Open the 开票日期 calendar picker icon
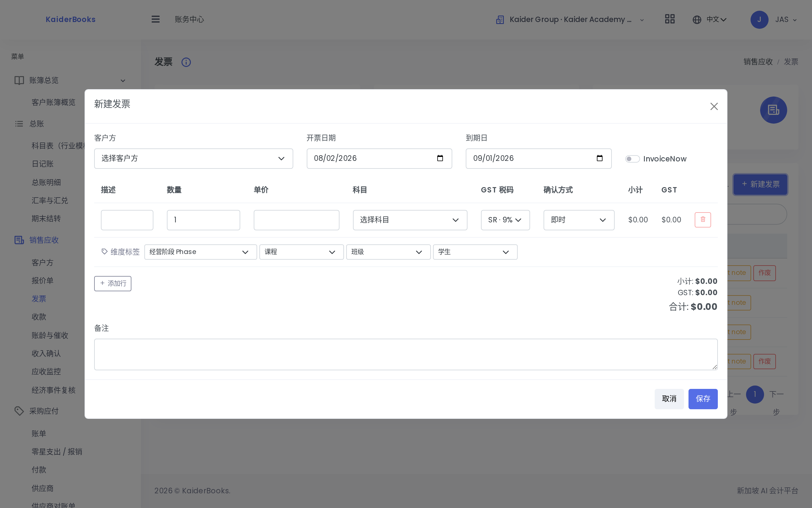The height and width of the screenshot is (508, 812). click(440, 158)
